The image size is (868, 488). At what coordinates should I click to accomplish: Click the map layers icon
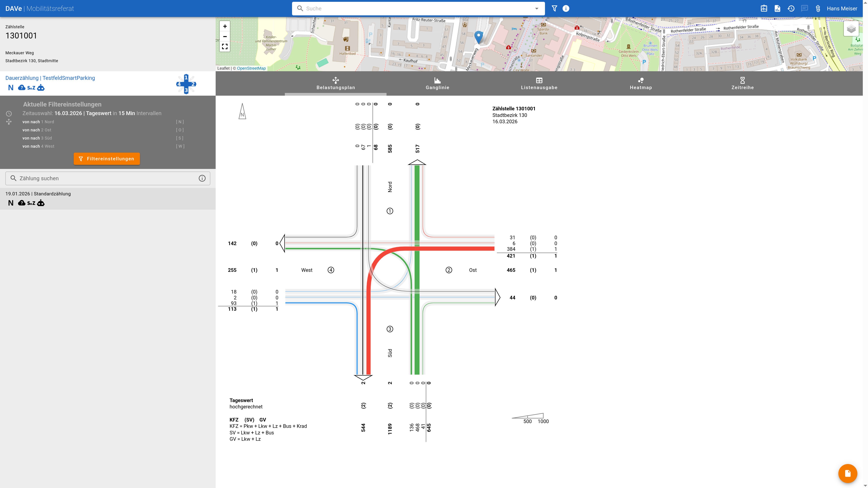pyautogui.click(x=851, y=29)
